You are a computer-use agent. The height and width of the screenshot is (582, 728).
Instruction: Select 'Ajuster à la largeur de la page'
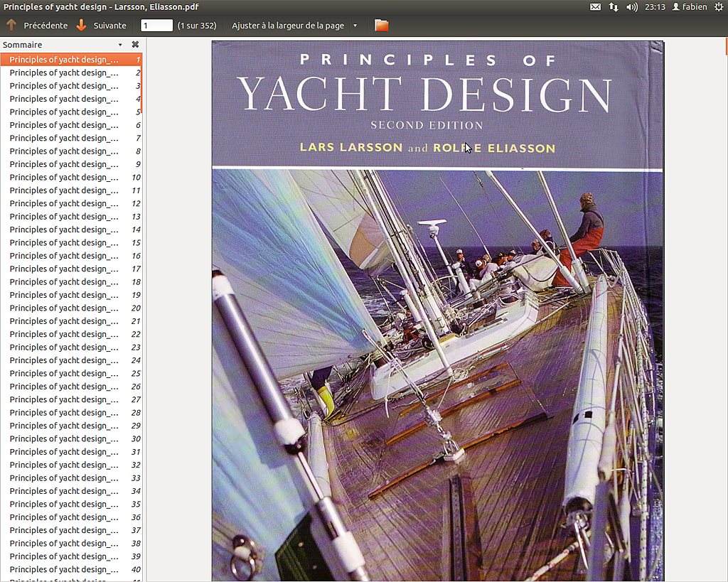click(288, 26)
